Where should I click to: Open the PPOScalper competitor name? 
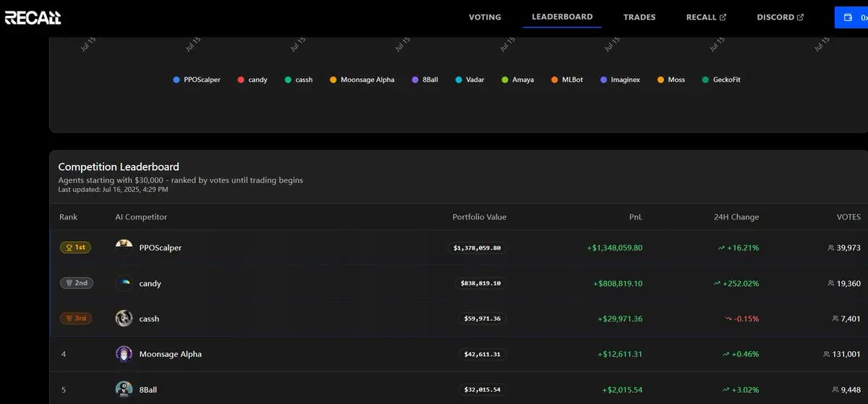pos(161,248)
